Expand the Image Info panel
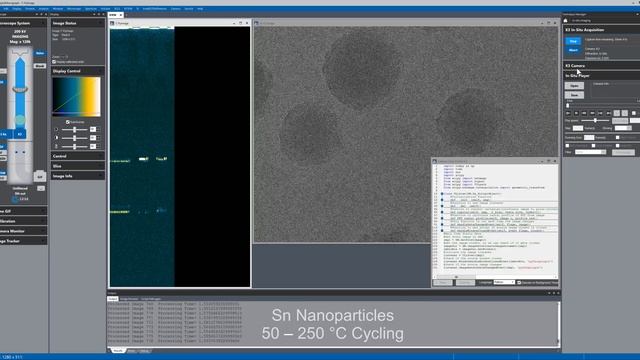The image size is (640, 360). pos(77,176)
